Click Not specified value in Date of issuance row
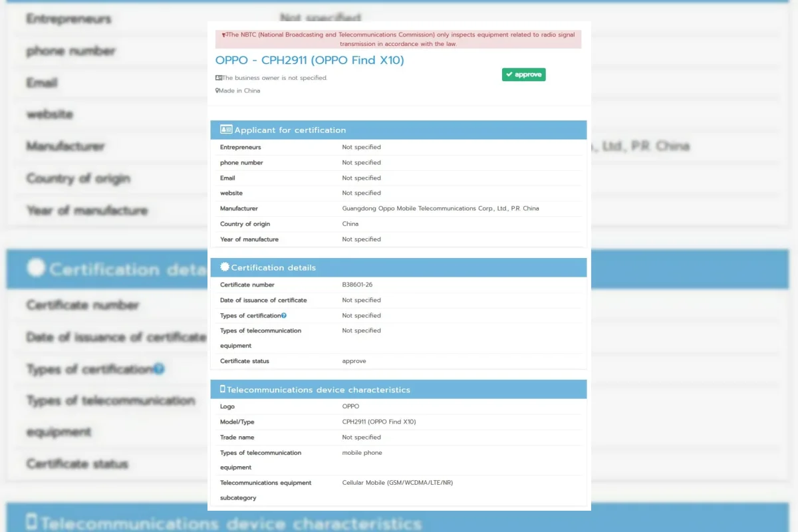This screenshot has height=532, width=798. (x=362, y=300)
